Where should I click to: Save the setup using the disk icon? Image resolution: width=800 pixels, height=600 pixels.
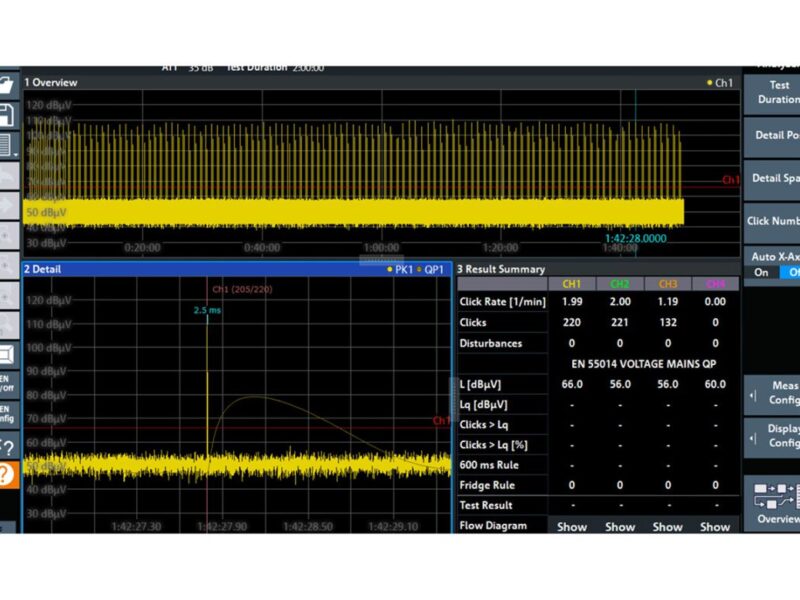(8, 113)
